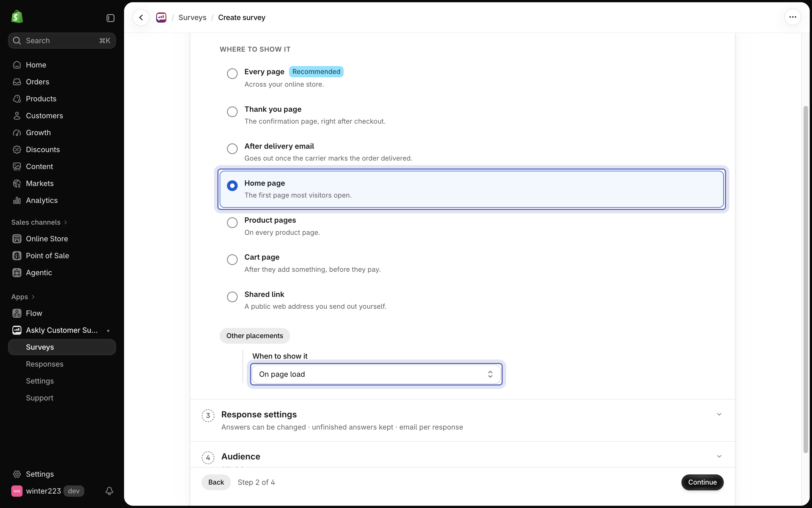Click the Home icon in sidebar
This screenshot has width=812, height=508.
click(17, 65)
